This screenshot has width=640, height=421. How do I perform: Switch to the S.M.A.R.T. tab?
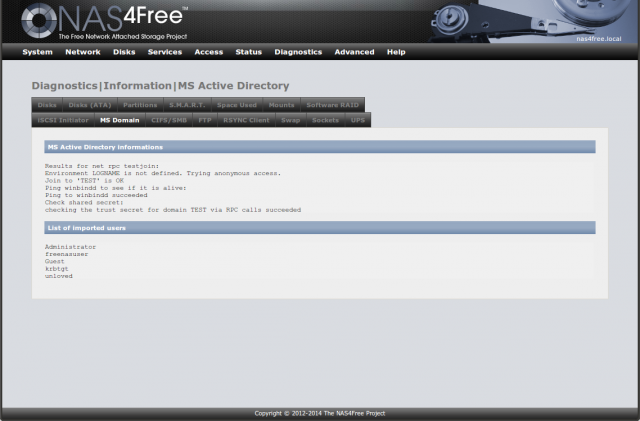click(187, 105)
